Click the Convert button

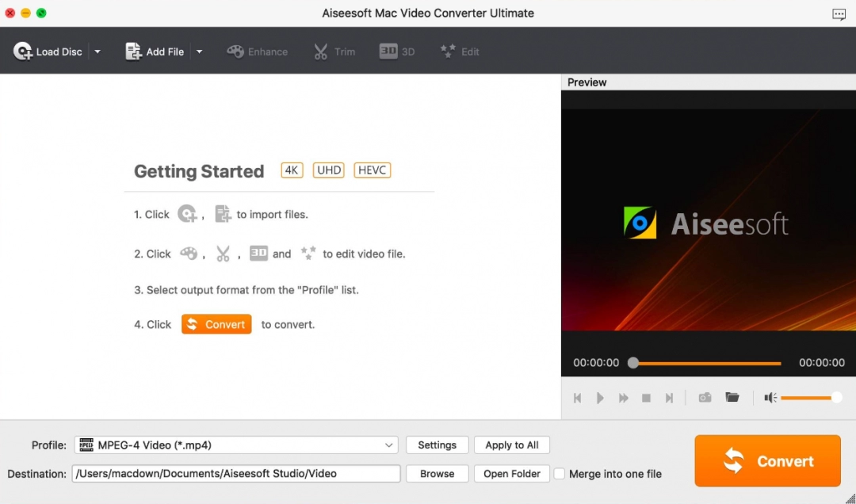click(x=766, y=460)
